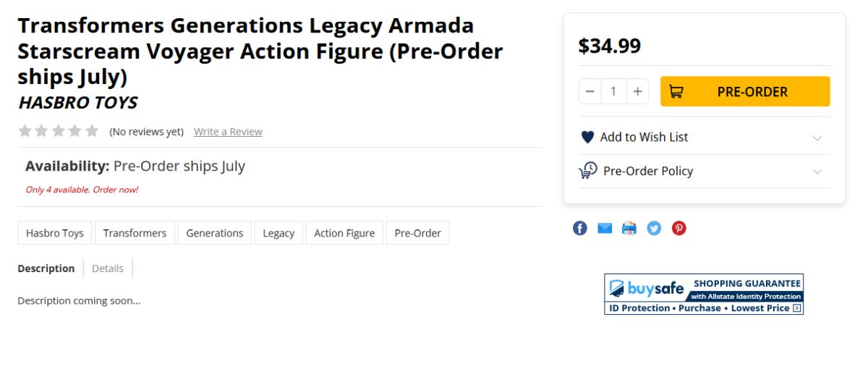Viewport: 868px width, 369px height.
Task: Click the HASBRO TOYS brand link
Action: [x=77, y=103]
